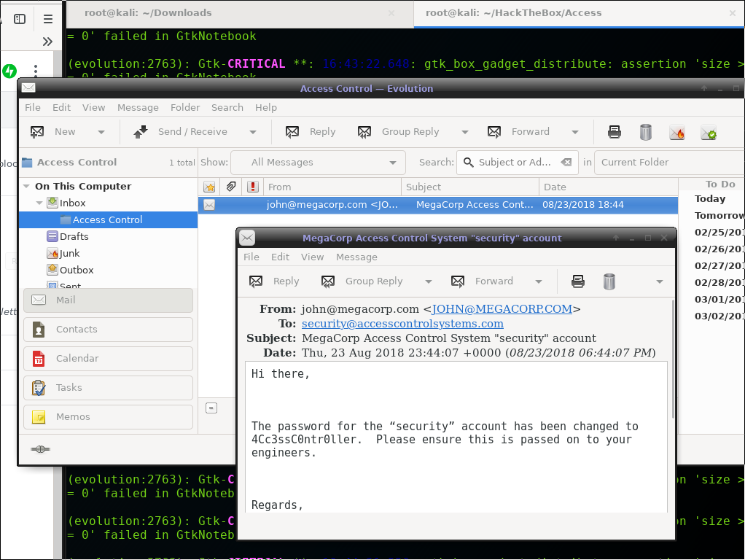Switch to the root@kali Downloads terminal tab
The width and height of the screenshot is (745, 560).
coord(148,12)
